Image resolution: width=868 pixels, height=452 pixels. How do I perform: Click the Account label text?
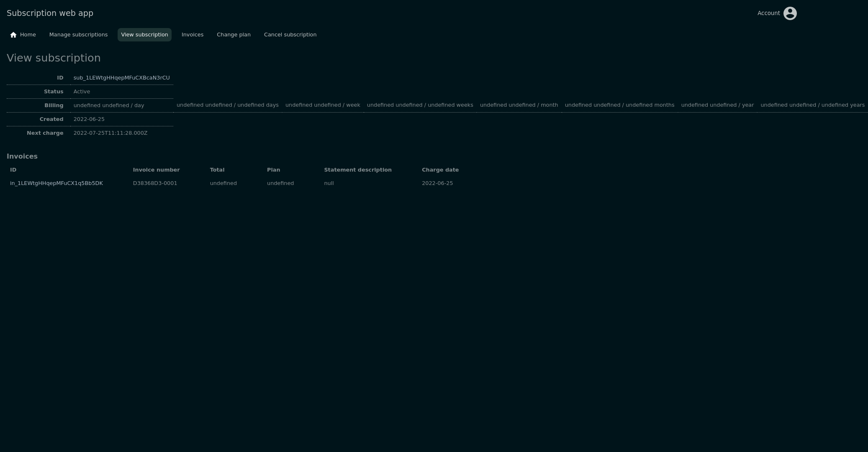click(x=768, y=13)
